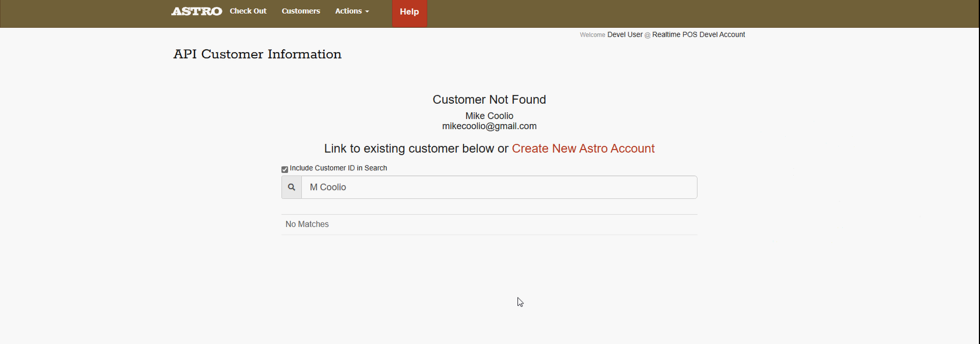Click the Devel User name link
The width and height of the screenshot is (980, 344).
pos(624,34)
